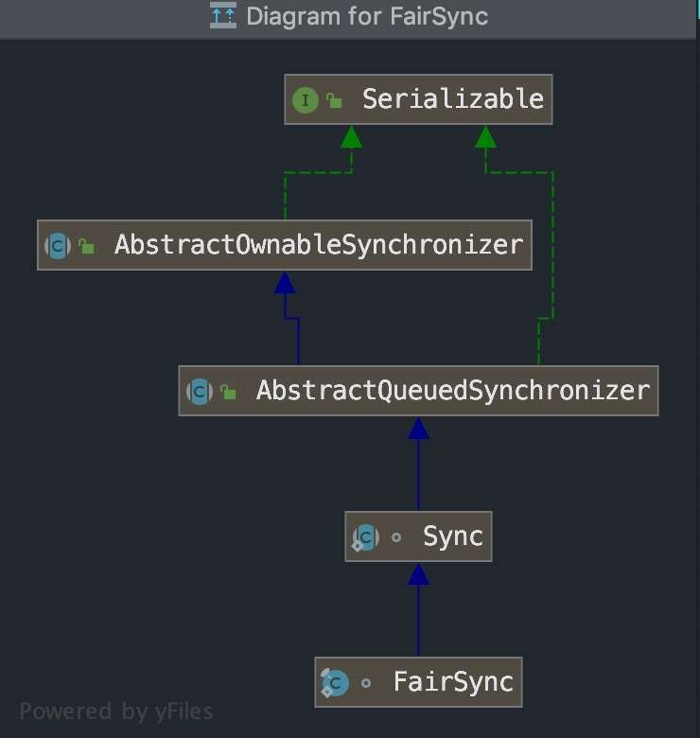Click the package-private dot icon beside FairSync
Screen dimensions: 700x738
(x=366, y=683)
